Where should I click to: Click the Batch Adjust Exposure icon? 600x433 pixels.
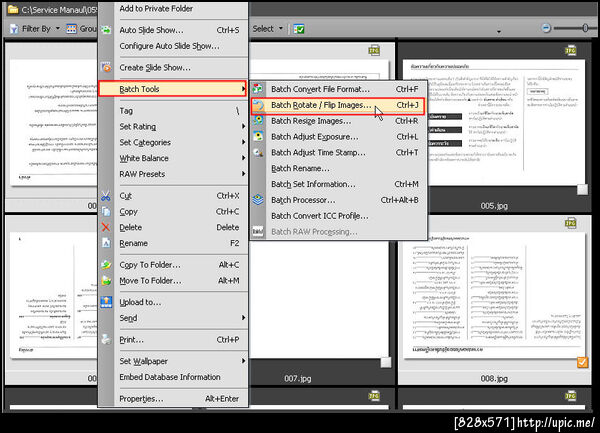[258, 136]
